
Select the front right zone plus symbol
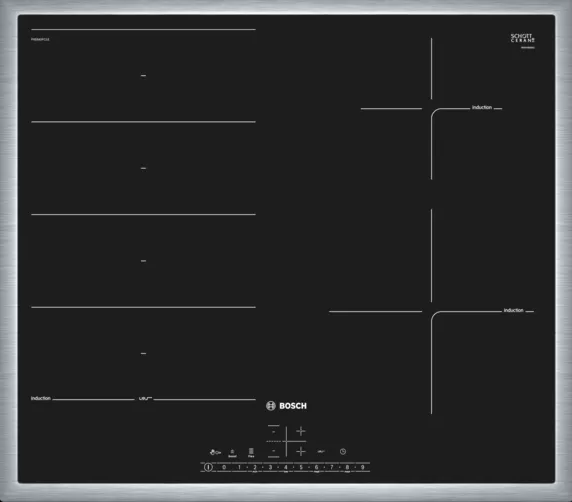coord(301,452)
